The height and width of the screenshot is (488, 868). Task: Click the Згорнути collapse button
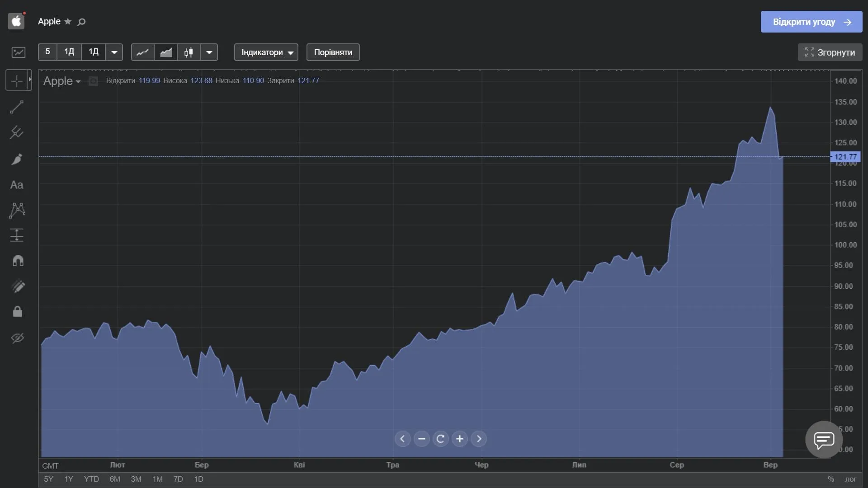pyautogui.click(x=830, y=52)
